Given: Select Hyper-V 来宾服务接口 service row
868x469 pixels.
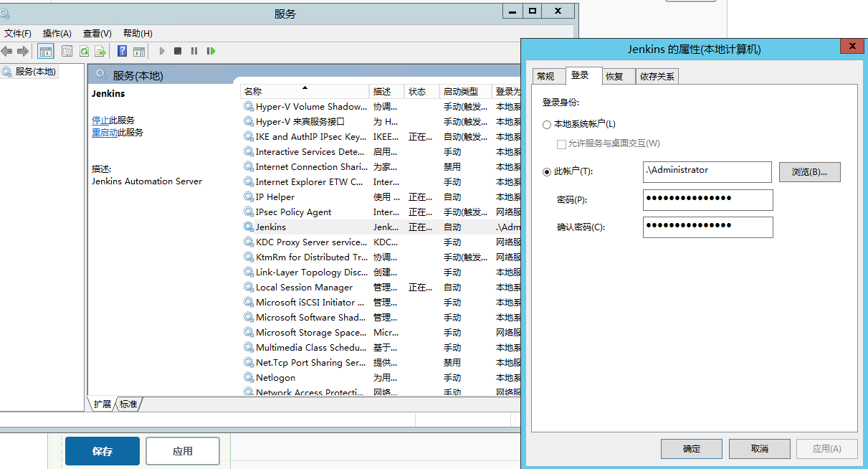Looking at the screenshot, I should point(381,121).
